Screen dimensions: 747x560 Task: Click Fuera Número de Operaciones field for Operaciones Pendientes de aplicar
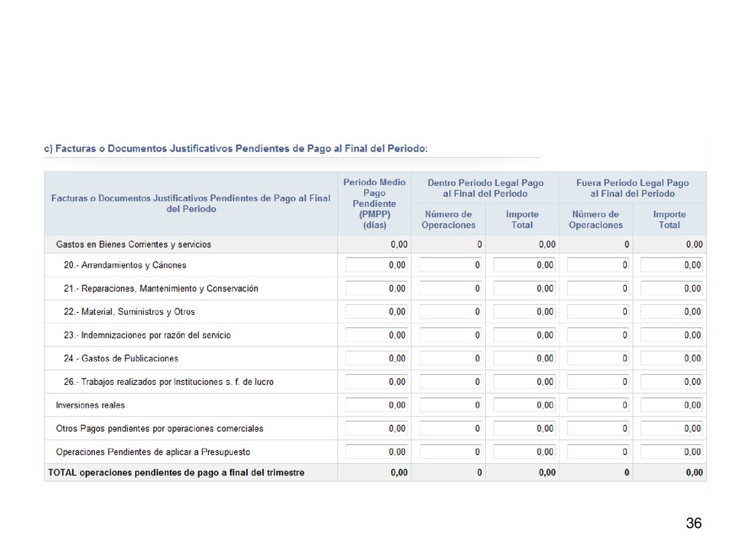(598, 451)
